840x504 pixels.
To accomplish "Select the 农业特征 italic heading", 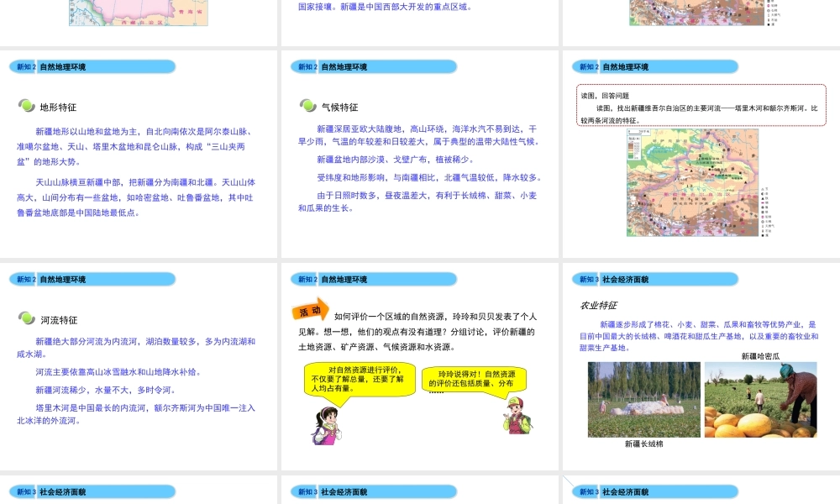I will pos(598,305).
